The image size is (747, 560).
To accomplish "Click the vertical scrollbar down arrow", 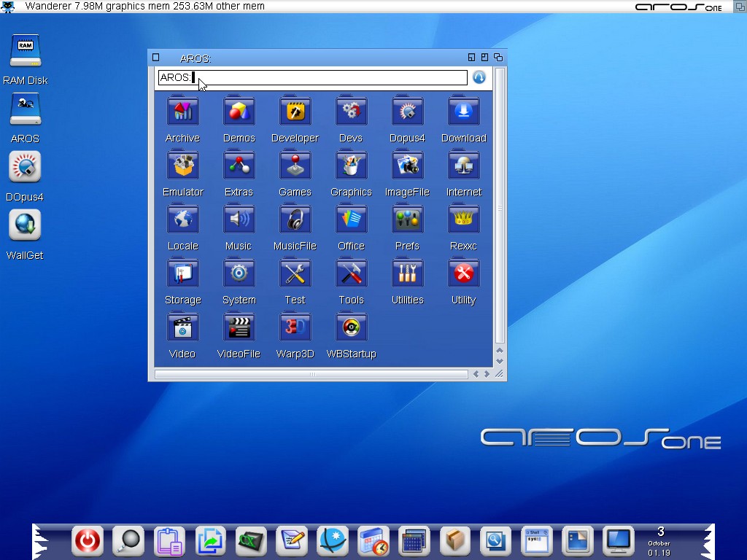I will 500,361.
